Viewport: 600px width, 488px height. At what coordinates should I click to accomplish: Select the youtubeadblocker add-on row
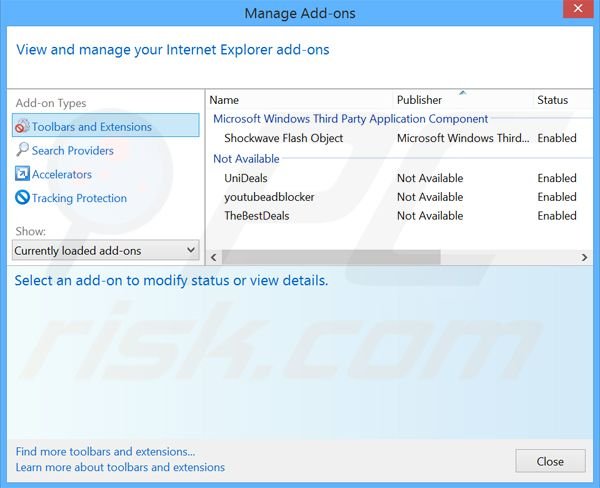[x=400, y=197]
